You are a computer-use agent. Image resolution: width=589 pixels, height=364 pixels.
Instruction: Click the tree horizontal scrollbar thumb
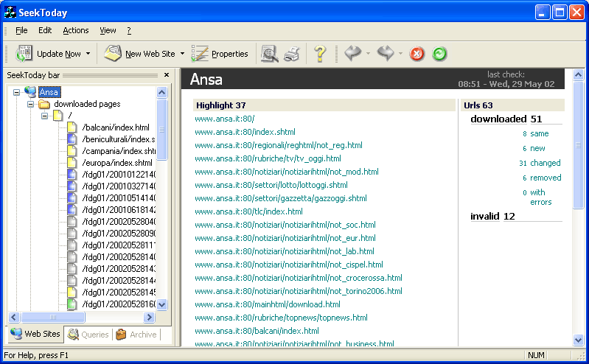click(x=53, y=317)
